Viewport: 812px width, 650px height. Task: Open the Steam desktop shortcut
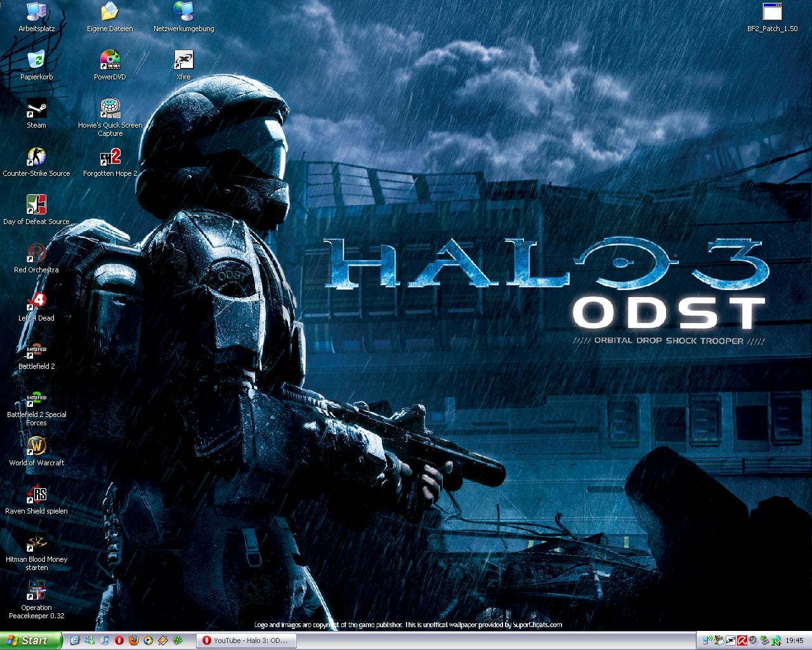pyautogui.click(x=36, y=110)
